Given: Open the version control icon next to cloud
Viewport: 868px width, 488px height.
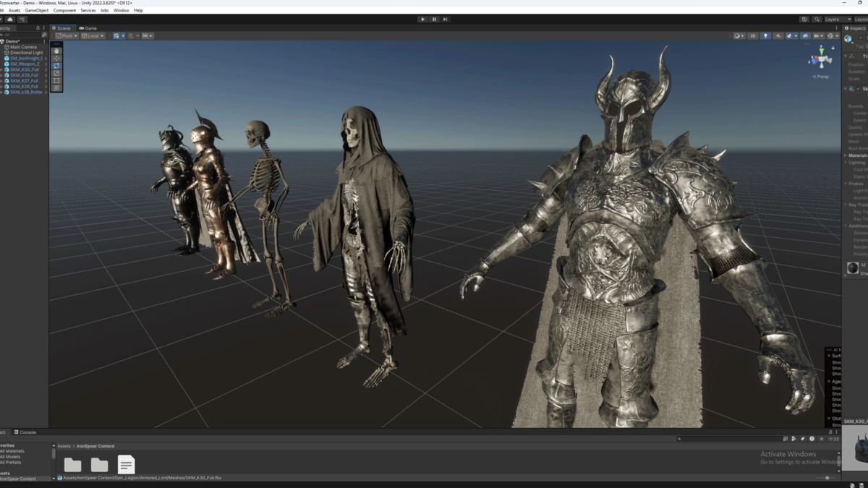Looking at the screenshot, I should (22, 20).
